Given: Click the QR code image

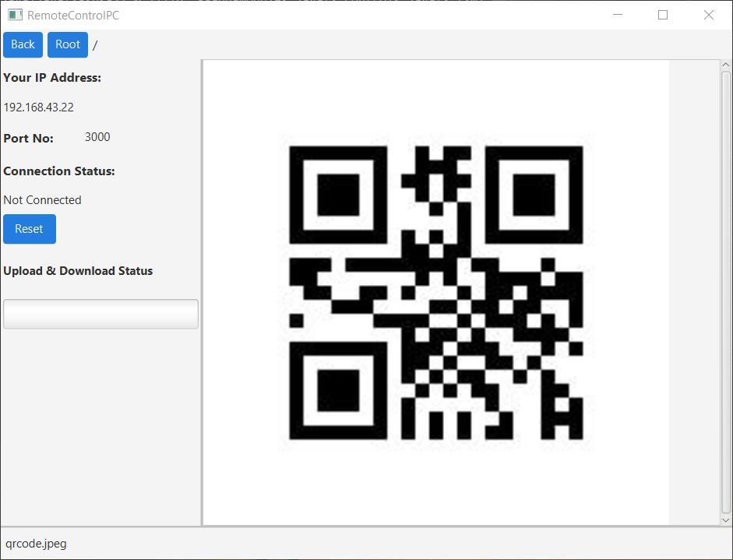Looking at the screenshot, I should pos(436,293).
